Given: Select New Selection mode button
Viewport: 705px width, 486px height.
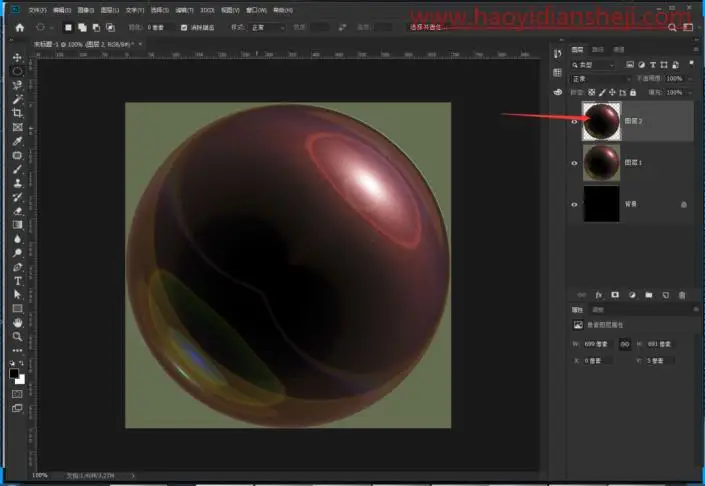Looking at the screenshot, I should [68, 27].
